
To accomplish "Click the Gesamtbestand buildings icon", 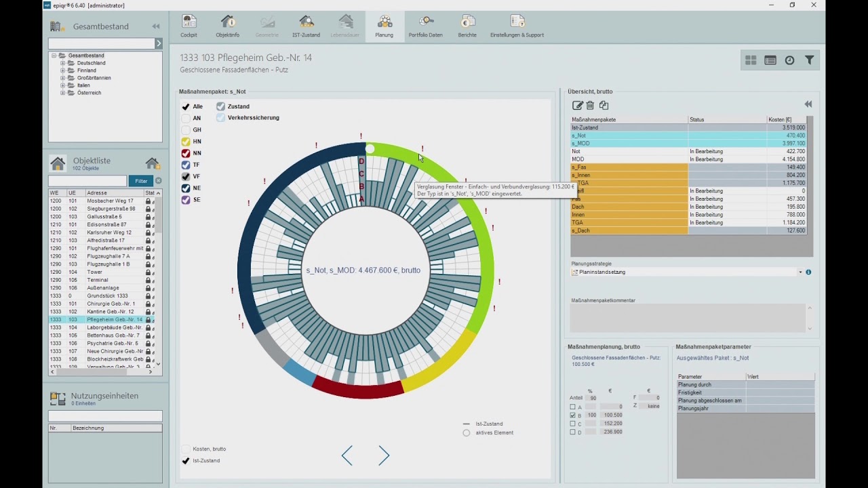I will coord(58,26).
